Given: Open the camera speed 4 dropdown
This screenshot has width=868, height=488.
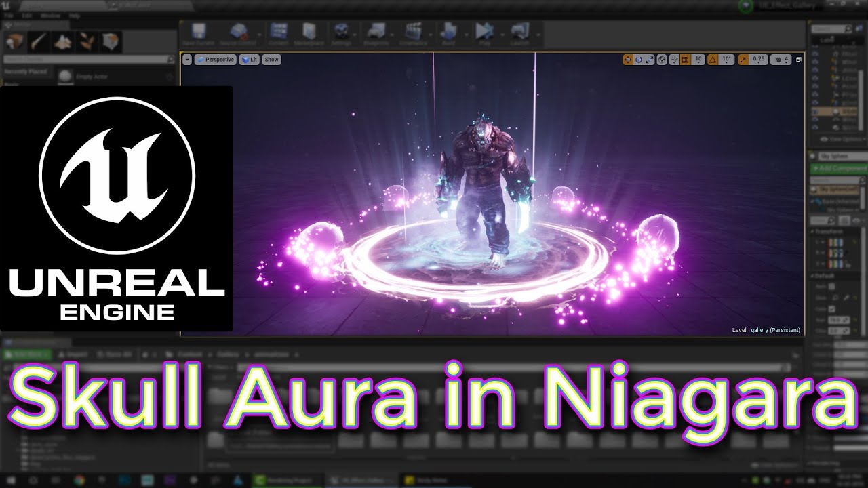Looking at the screenshot, I should click(x=782, y=60).
